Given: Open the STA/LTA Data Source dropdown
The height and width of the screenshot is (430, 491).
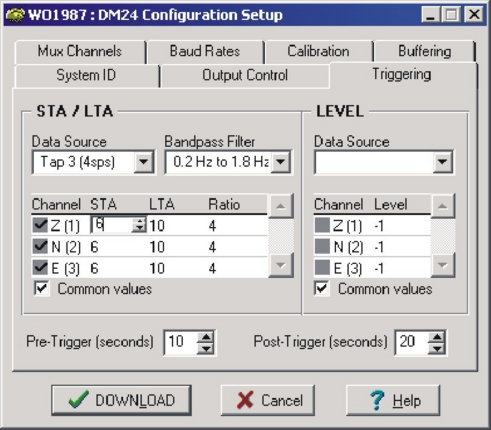Looking at the screenshot, I should point(144,162).
